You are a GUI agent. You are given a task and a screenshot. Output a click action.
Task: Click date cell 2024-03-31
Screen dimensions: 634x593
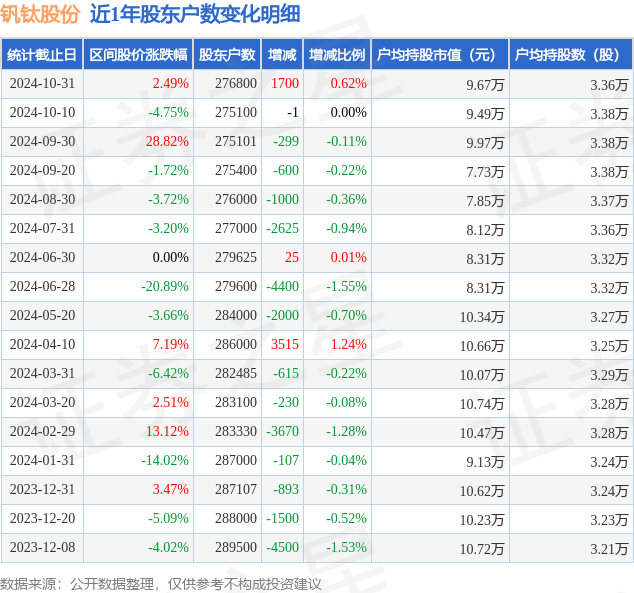[x=42, y=373]
